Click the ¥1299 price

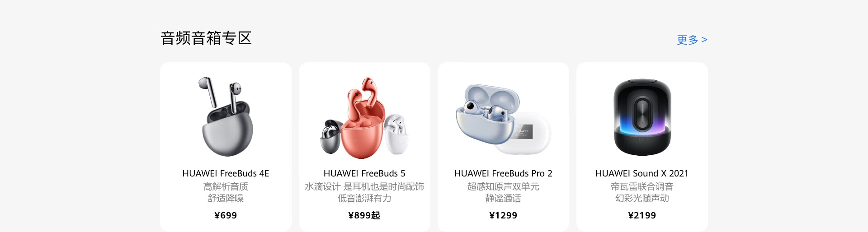503,215
